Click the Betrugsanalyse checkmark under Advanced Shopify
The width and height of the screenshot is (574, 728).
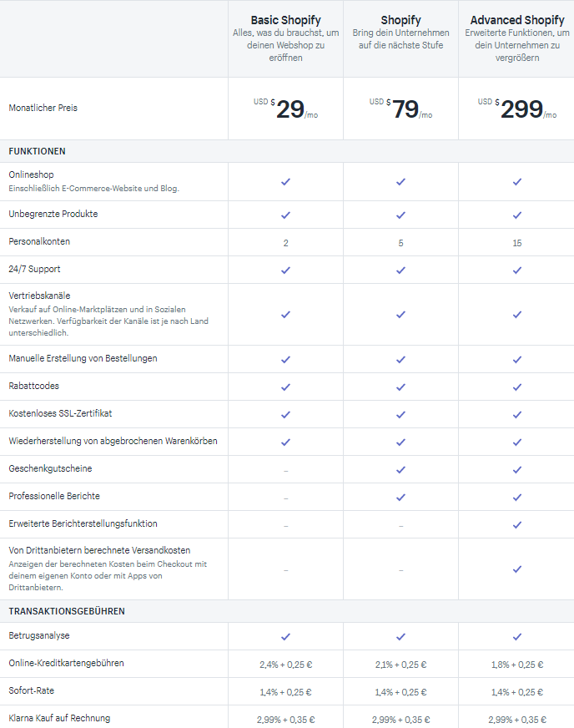point(517,637)
